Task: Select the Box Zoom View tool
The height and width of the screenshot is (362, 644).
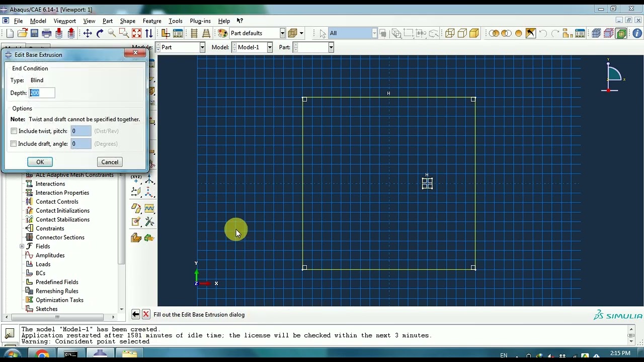Action: (124, 33)
